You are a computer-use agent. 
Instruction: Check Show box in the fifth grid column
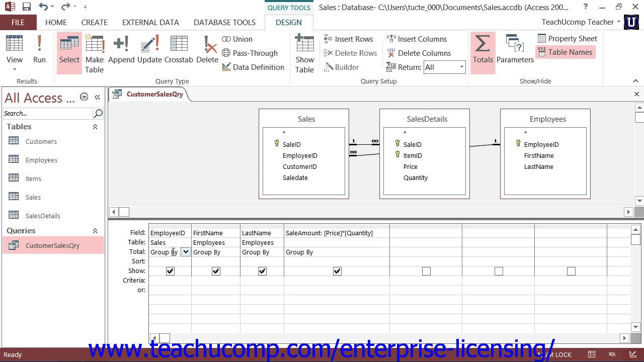point(426,271)
